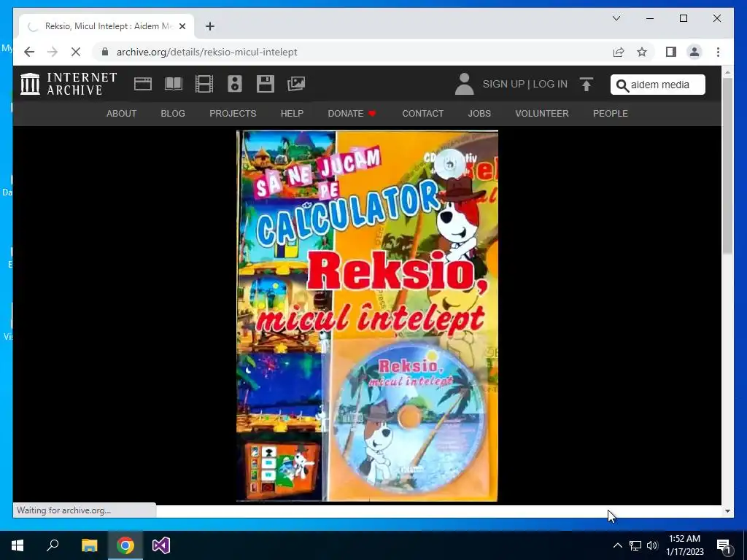This screenshot has width=747, height=560.
Task: Bookmark this page with star icon
Action: click(x=642, y=52)
